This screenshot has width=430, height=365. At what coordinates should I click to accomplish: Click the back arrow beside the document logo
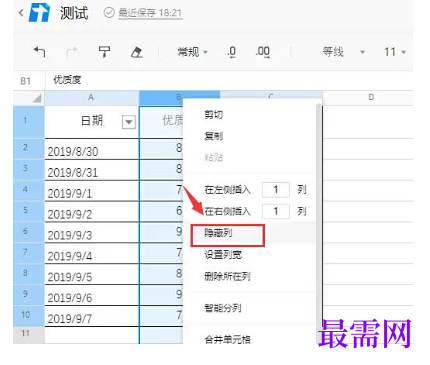tap(21, 13)
